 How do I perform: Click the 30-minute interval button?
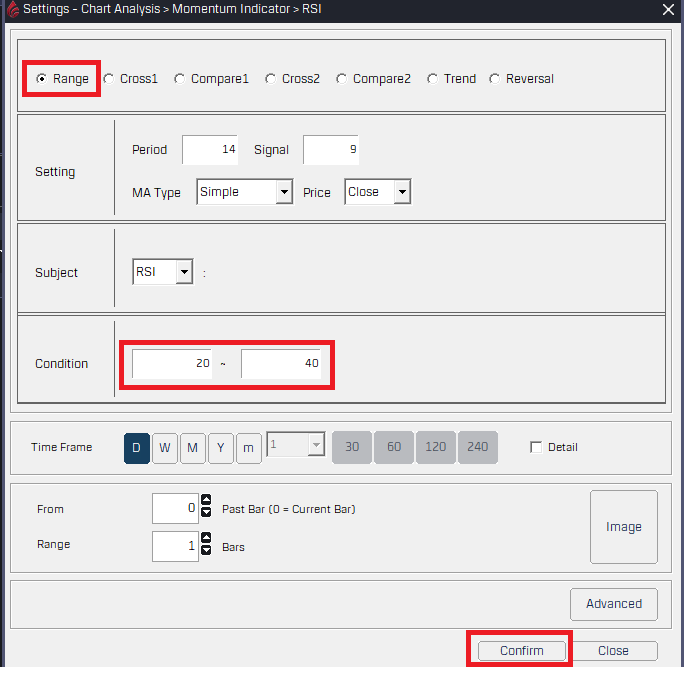tap(352, 448)
